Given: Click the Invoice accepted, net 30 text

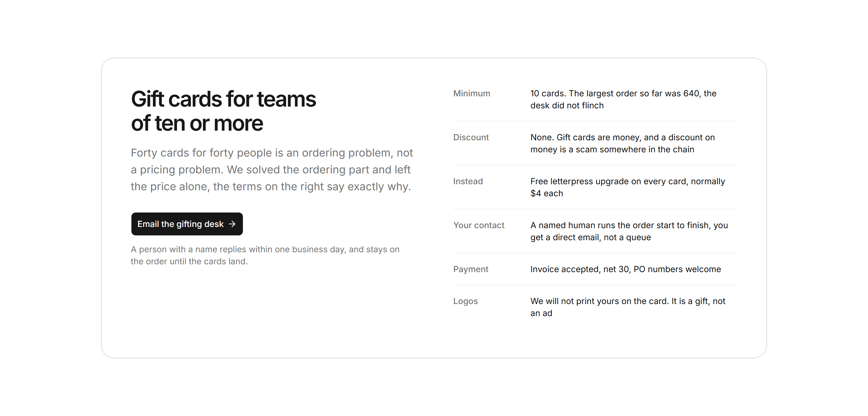Looking at the screenshot, I should (x=625, y=269).
